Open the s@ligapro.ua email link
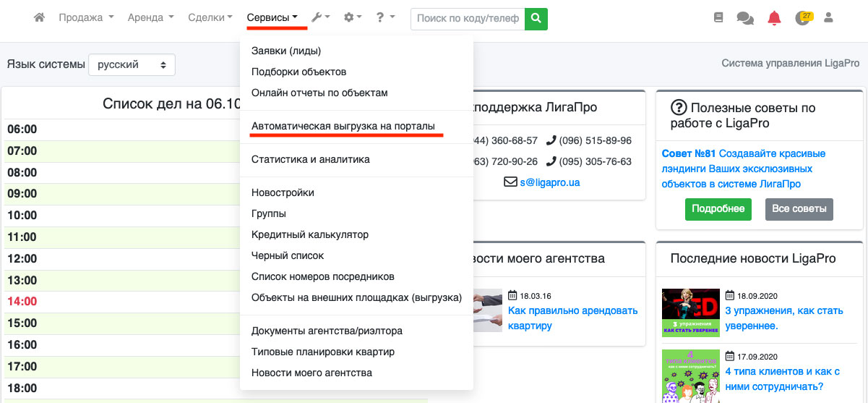This screenshot has width=868, height=403. pyautogui.click(x=549, y=182)
